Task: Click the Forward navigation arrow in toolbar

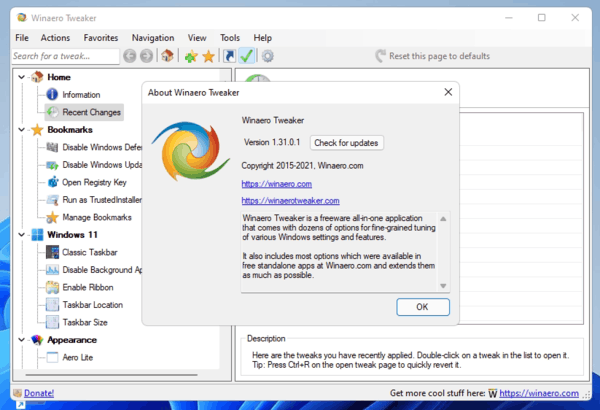Action: coord(147,56)
